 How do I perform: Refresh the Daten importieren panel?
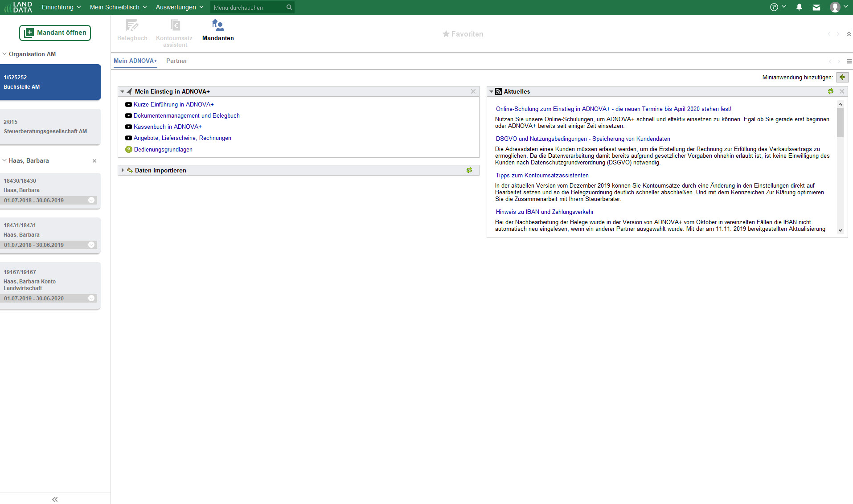tap(469, 170)
